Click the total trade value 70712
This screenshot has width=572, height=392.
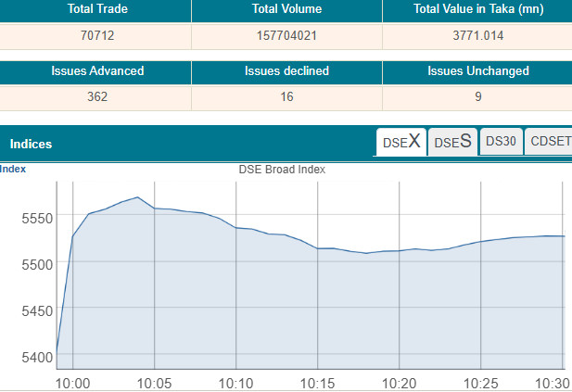click(95, 36)
